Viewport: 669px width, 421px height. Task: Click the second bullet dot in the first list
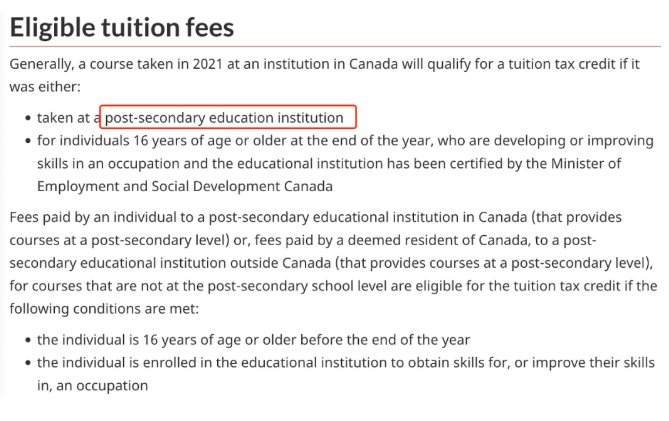point(28,141)
